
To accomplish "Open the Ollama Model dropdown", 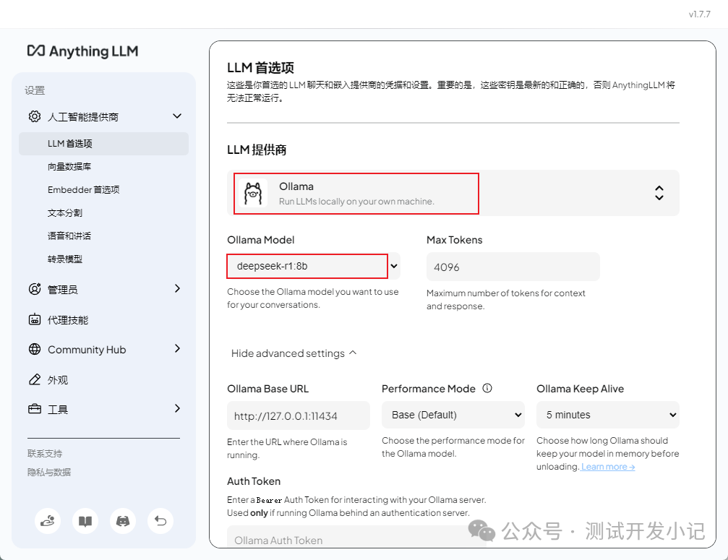I will (313, 267).
